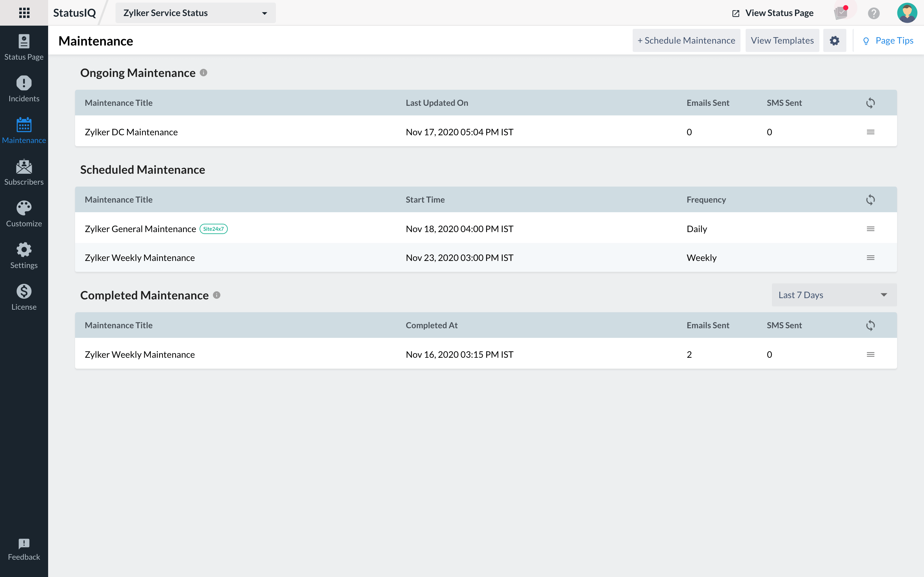Click the View Templates button
The image size is (924, 577).
[782, 40]
